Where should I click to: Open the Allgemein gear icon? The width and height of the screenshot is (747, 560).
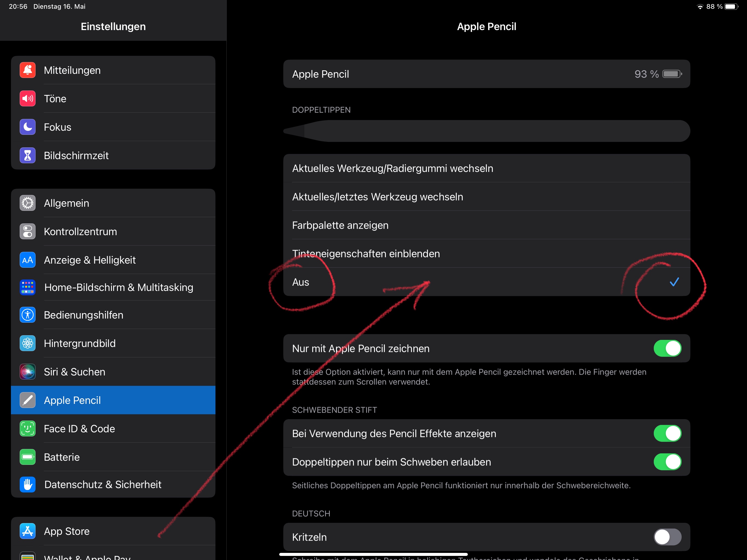[27, 203]
